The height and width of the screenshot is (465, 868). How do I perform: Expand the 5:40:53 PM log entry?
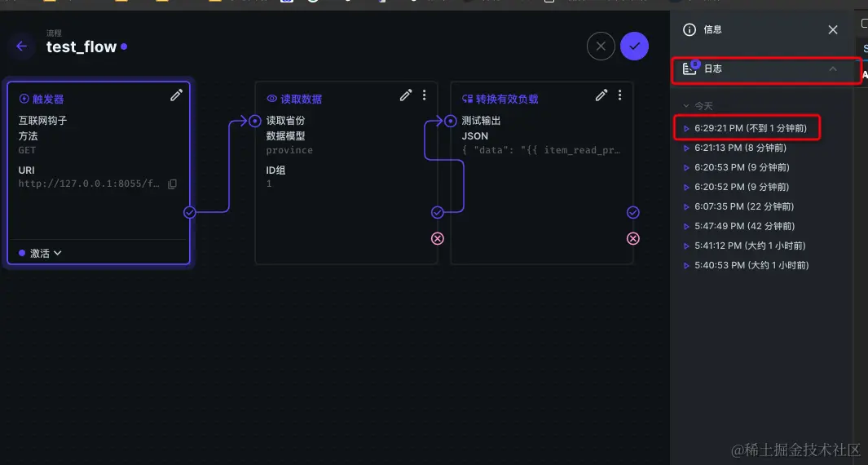click(747, 265)
